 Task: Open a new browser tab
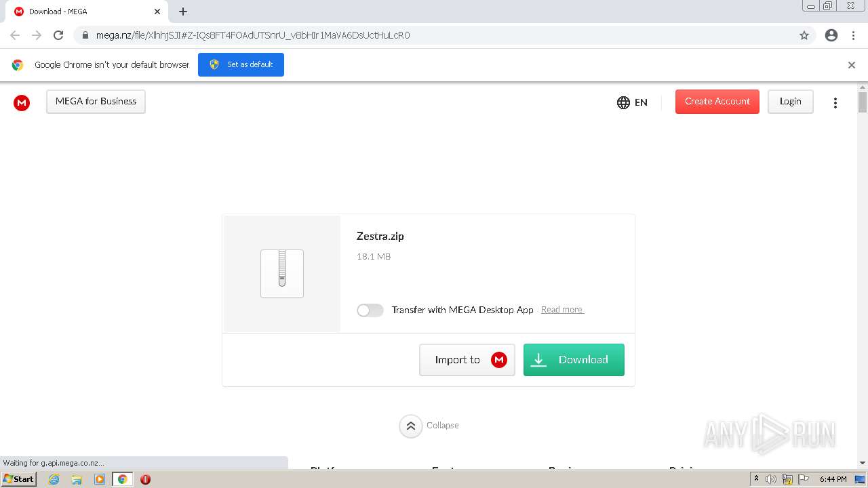tap(183, 12)
